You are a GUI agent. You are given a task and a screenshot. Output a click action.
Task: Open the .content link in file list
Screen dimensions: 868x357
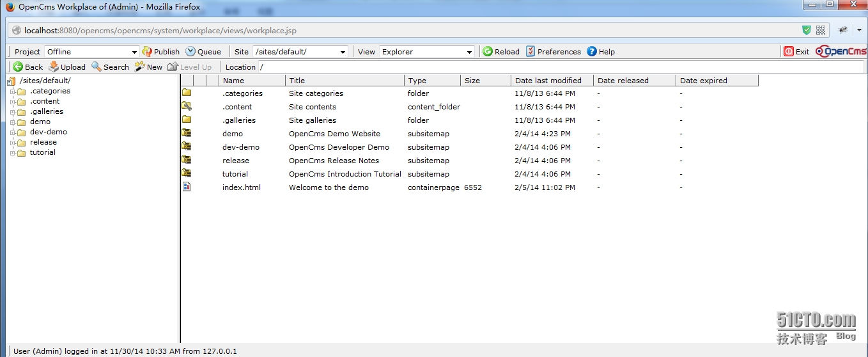[x=237, y=107]
